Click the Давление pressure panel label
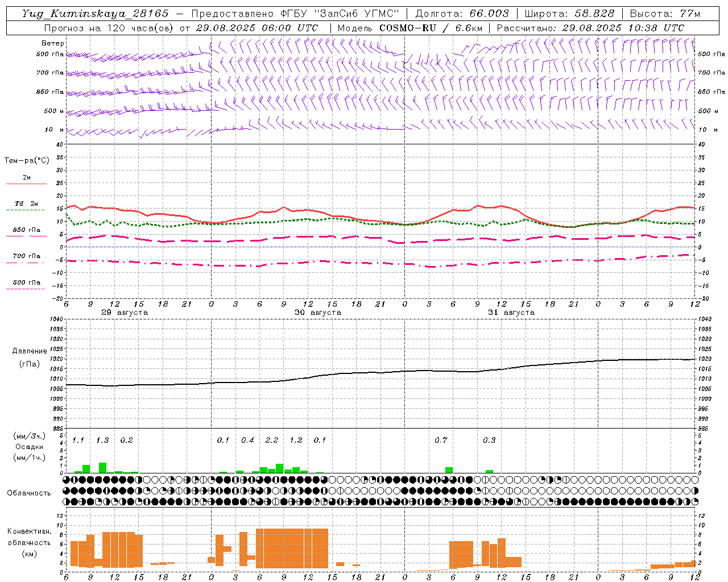Viewport: 728px width, 582px height. click(x=30, y=351)
